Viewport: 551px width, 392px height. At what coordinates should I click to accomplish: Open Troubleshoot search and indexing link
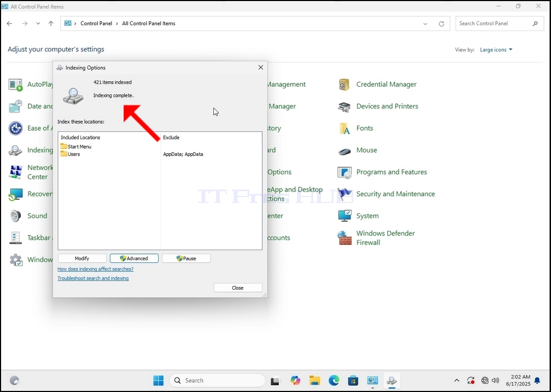[x=93, y=278]
